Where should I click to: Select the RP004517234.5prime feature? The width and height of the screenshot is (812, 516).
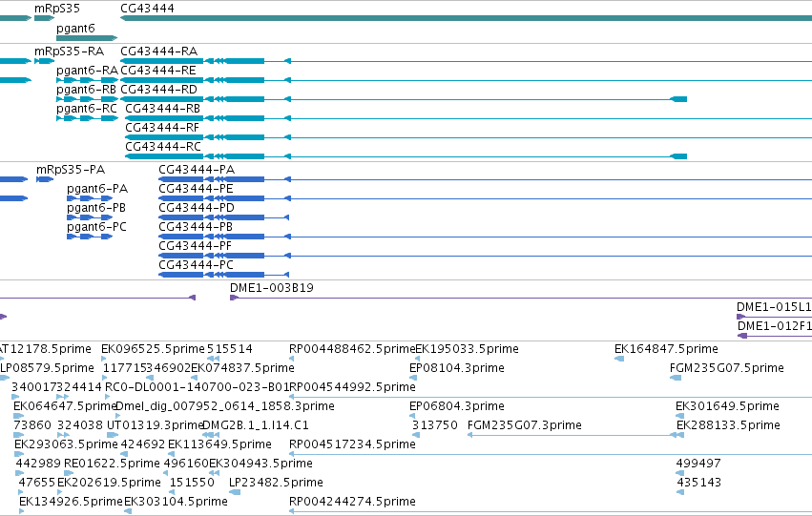551,454
